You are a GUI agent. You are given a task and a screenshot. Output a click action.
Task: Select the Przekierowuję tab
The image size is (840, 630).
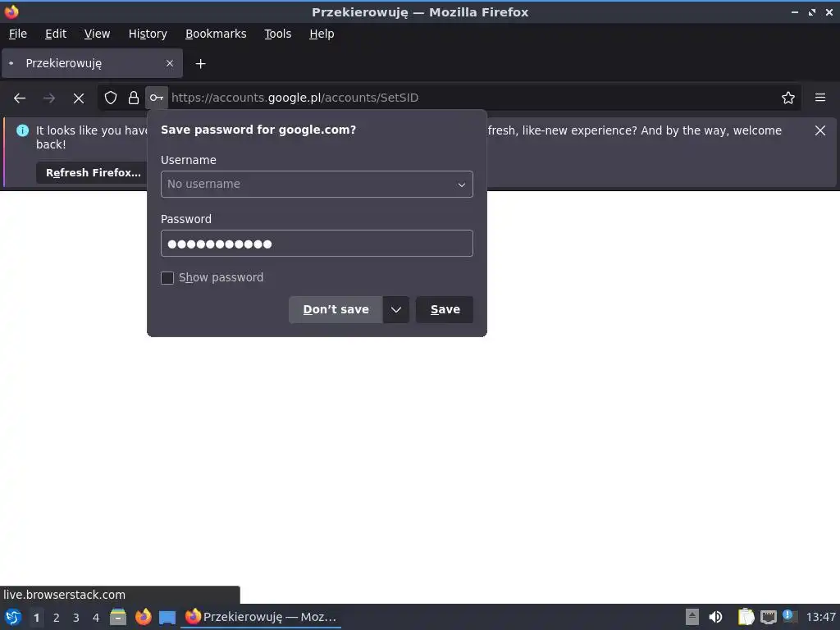(92, 63)
